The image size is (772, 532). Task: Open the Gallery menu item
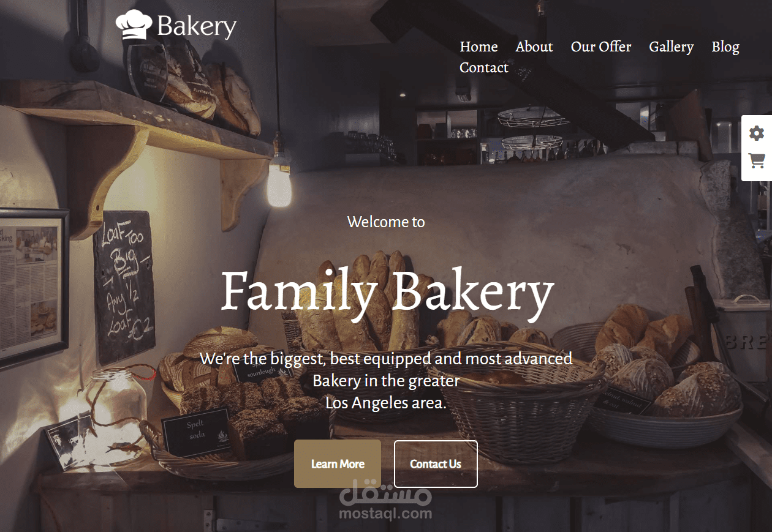[672, 47]
